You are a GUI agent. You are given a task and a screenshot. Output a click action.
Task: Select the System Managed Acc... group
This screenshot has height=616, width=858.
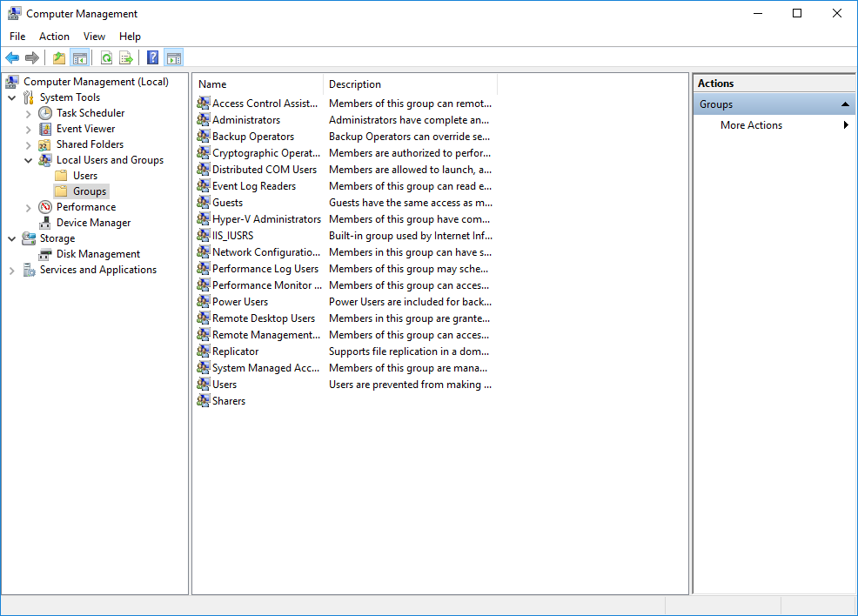[x=265, y=368]
